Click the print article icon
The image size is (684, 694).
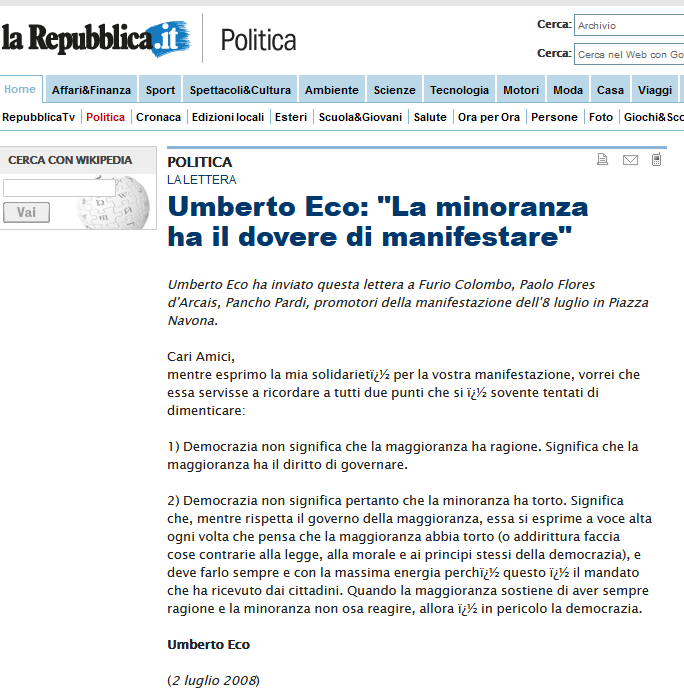[602, 159]
